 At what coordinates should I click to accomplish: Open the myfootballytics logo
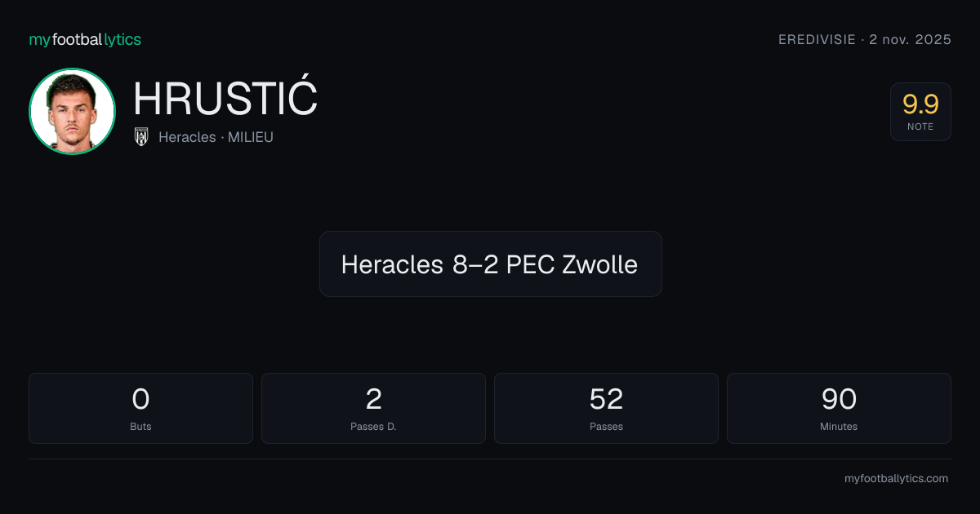point(85,39)
